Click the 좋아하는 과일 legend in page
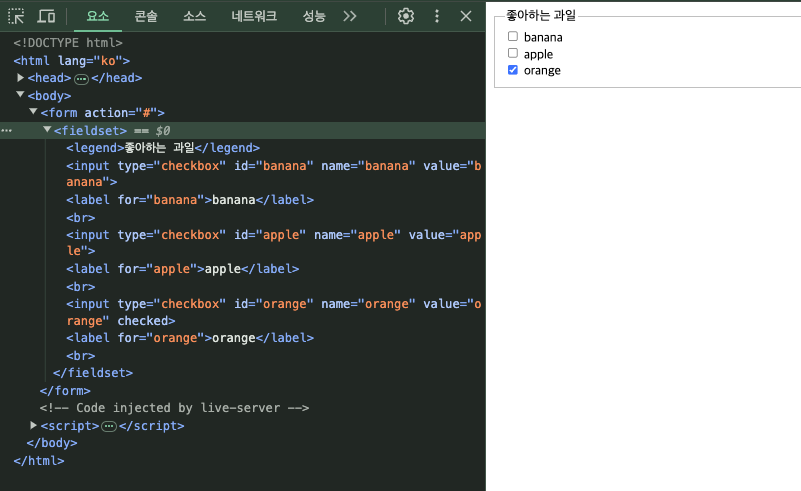The height and width of the screenshot is (491, 801). point(541,16)
